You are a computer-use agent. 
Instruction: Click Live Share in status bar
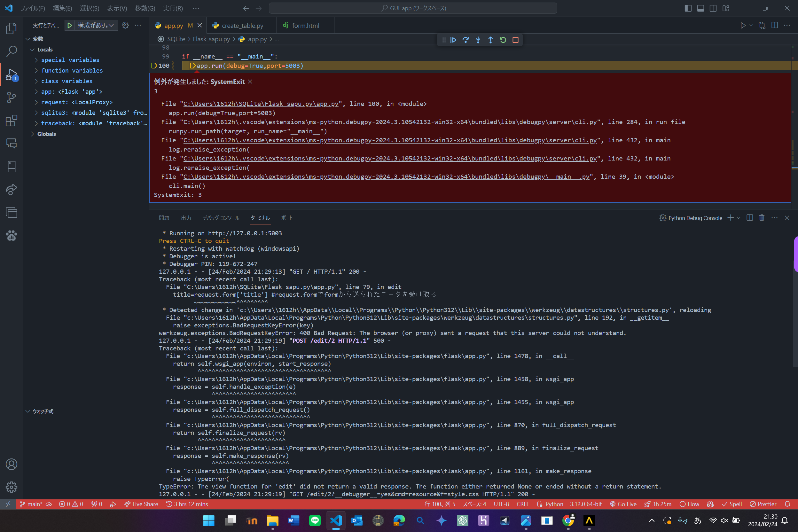[141, 504]
